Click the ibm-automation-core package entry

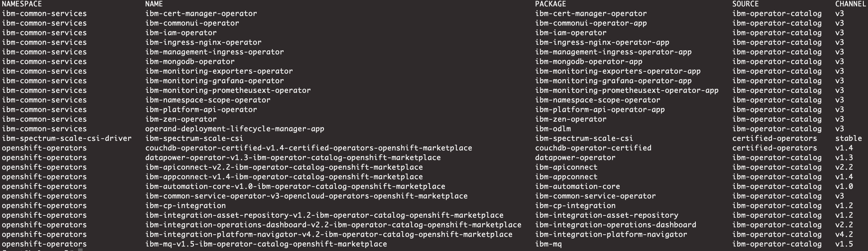[577, 186]
